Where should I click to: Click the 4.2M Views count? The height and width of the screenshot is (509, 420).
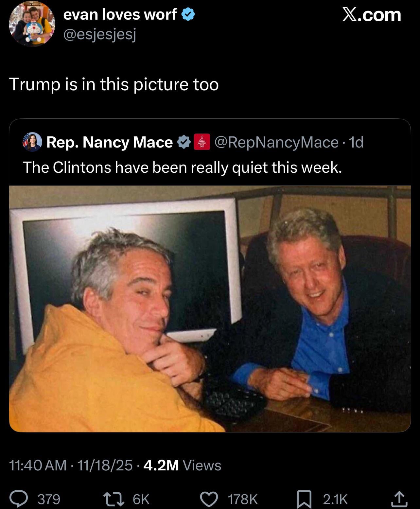tap(182, 465)
